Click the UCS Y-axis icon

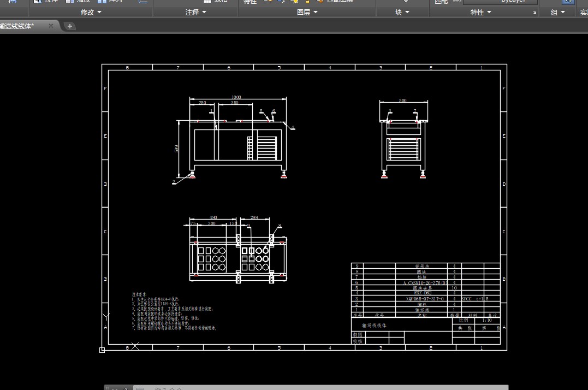[x=106, y=317]
